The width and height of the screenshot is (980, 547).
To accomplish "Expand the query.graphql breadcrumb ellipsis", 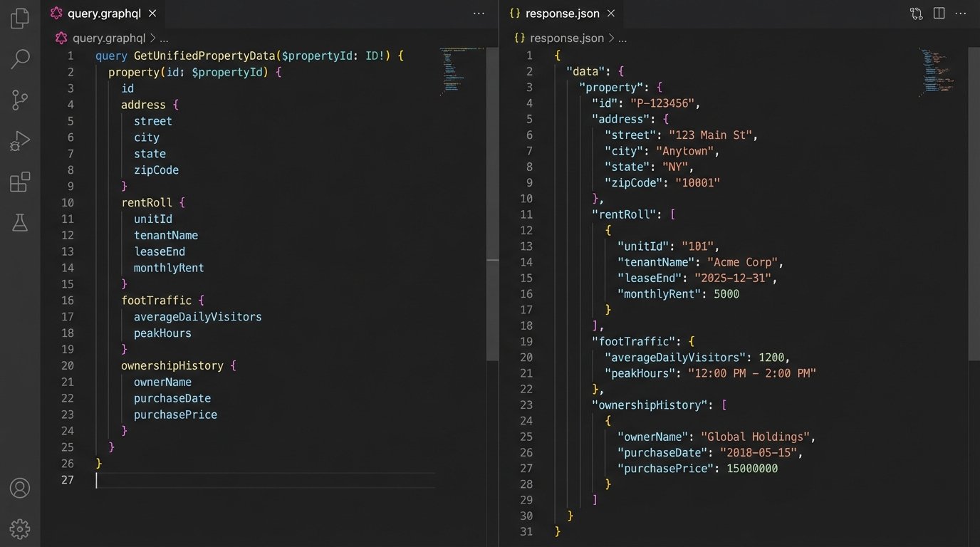I will click(164, 38).
